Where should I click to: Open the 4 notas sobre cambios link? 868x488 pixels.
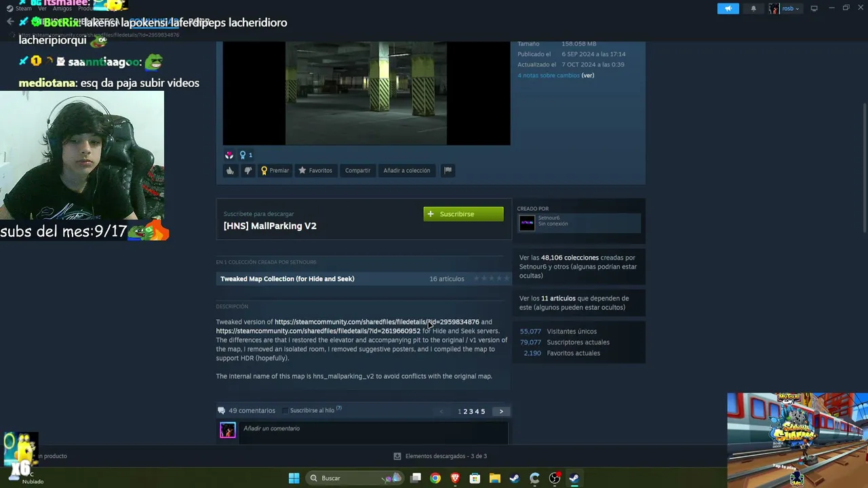[549, 75]
